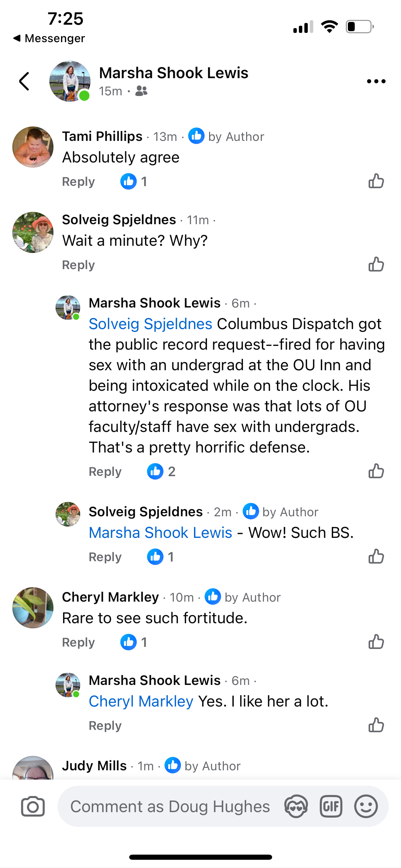Like Marsha's Columbus Dispatch reply
The image size is (401, 868).
pyautogui.click(x=376, y=471)
